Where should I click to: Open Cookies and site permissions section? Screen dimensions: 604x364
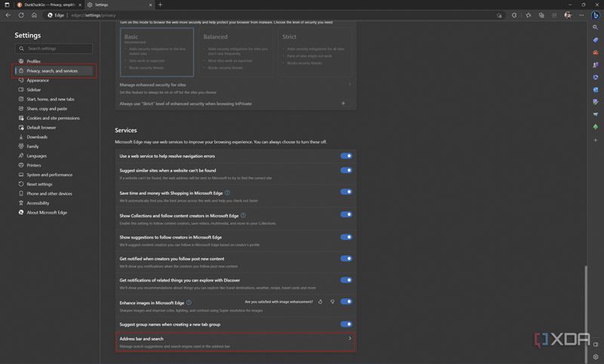(54, 119)
